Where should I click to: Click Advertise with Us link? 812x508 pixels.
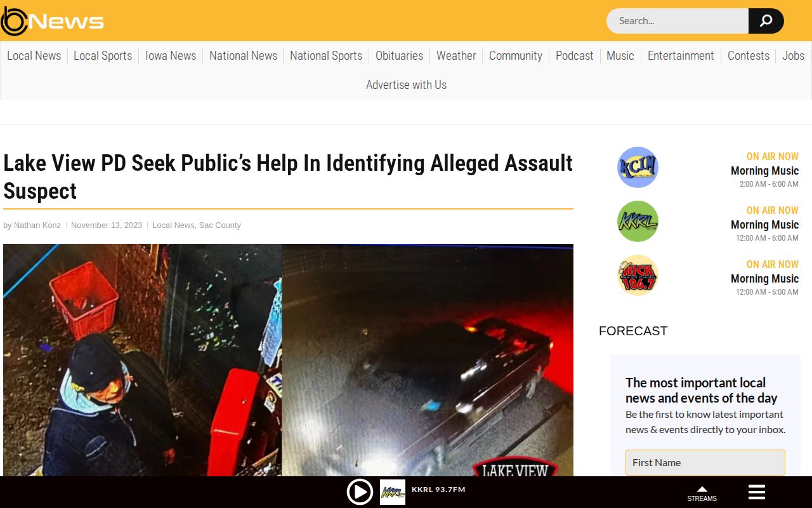point(406,85)
